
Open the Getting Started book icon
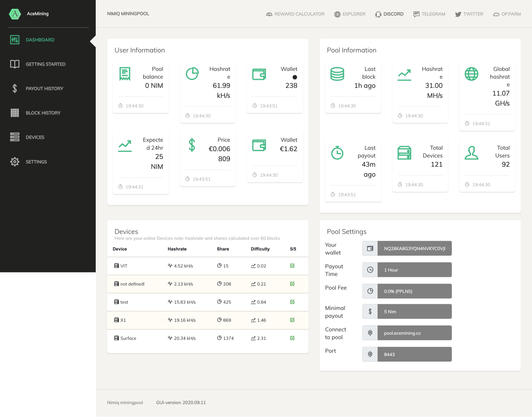15,64
